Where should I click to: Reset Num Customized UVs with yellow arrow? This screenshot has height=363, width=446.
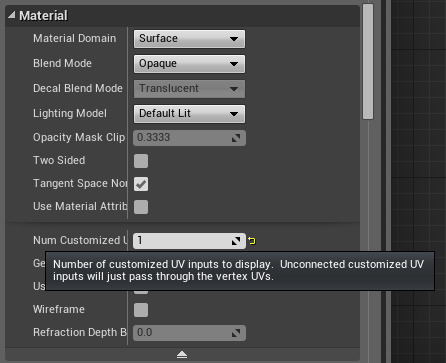[x=252, y=241]
